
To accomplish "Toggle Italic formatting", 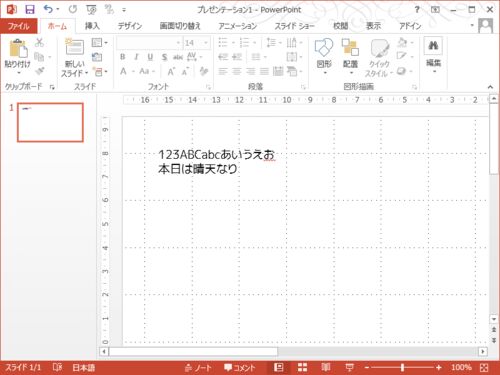I will point(136,57).
